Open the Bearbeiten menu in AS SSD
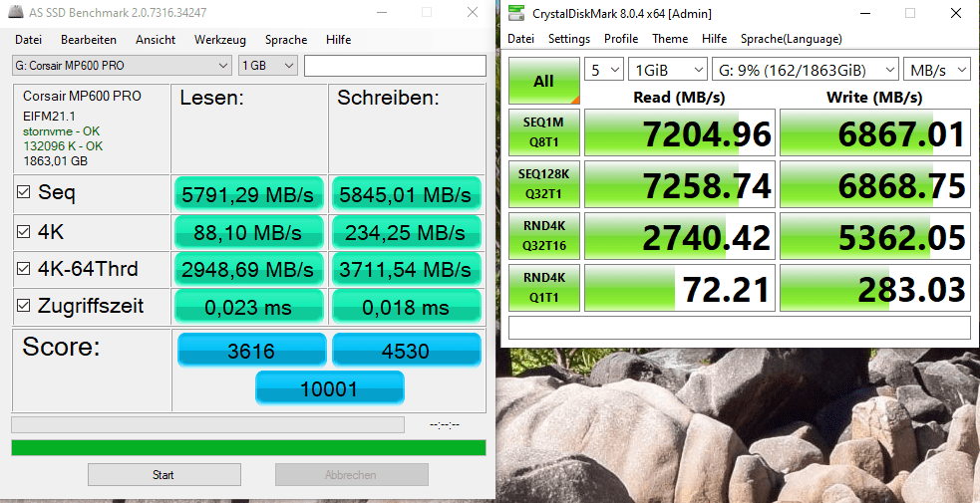Image resolution: width=980 pixels, height=503 pixels. 89,39
